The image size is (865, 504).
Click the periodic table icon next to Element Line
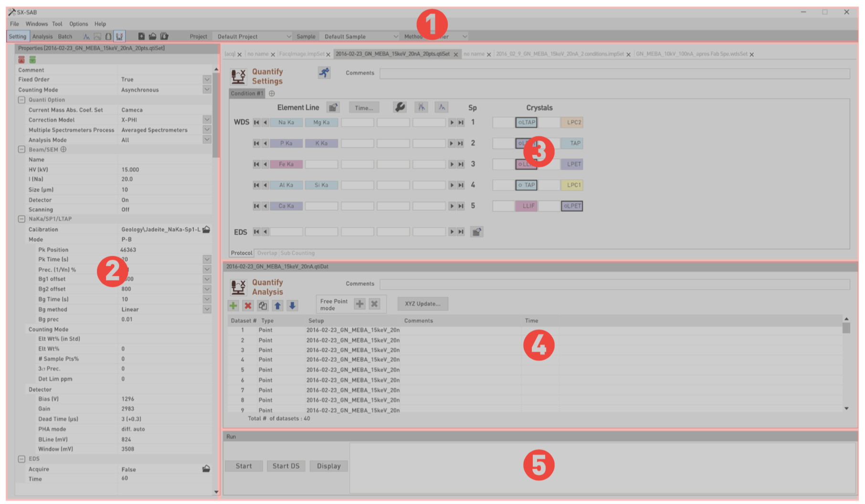click(x=333, y=107)
